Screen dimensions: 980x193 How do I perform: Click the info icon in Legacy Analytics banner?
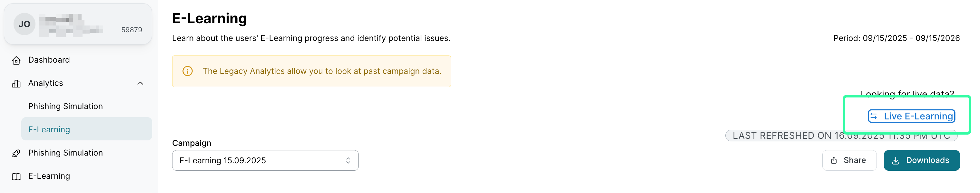[188, 71]
